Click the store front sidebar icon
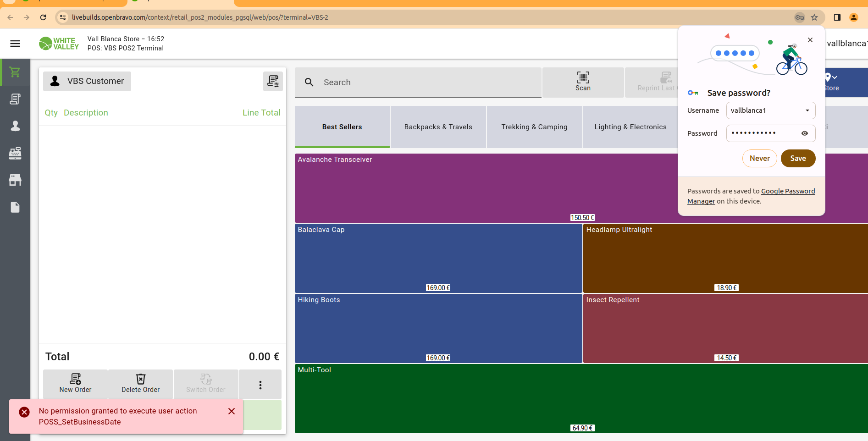The image size is (868, 441). click(x=15, y=180)
